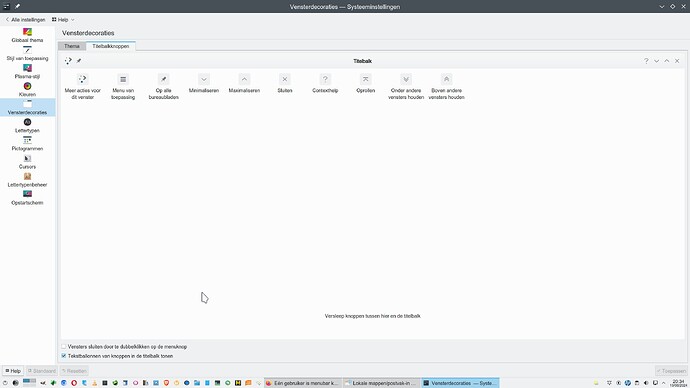Screen dimensions: 690x388
Task: Click the 'Vensterdecoraties' page heading
Action: click(x=88, y=33)
